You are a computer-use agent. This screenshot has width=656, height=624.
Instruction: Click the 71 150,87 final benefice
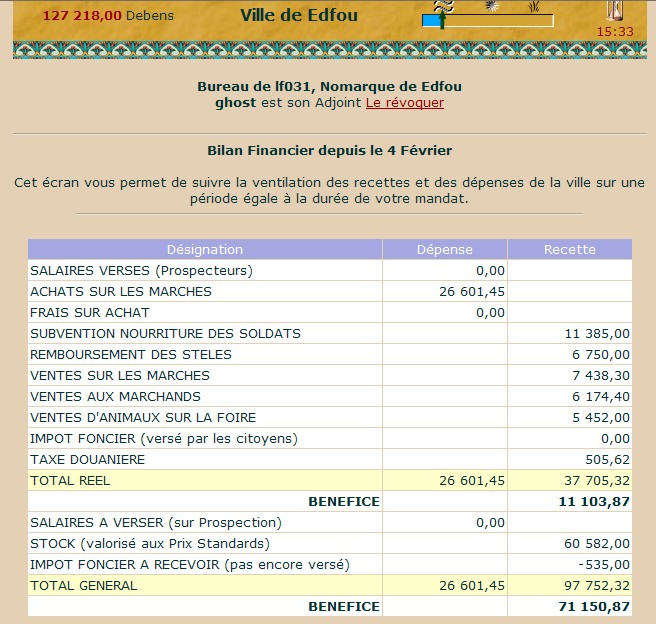point(594,606)
